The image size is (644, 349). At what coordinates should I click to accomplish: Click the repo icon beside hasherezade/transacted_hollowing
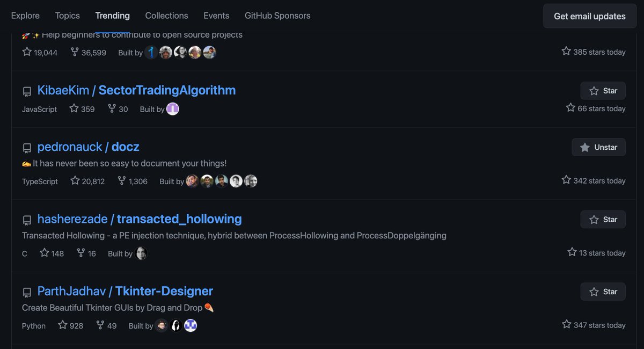coord(27,220)
